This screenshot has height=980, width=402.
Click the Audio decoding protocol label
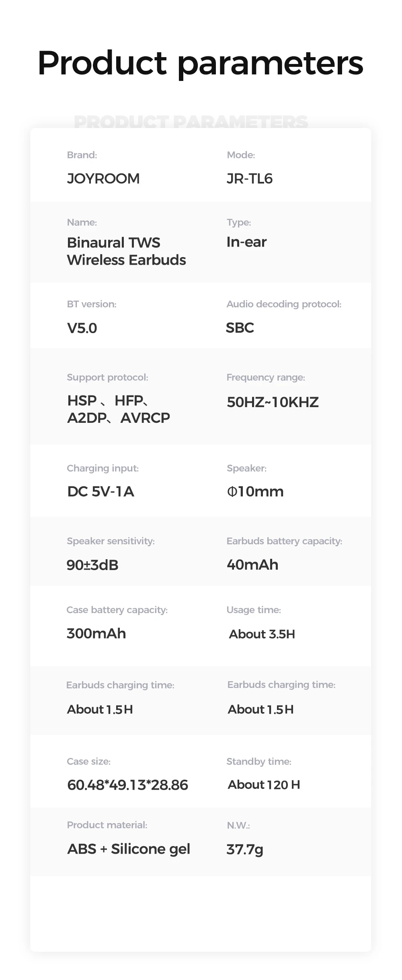point(284,304)
